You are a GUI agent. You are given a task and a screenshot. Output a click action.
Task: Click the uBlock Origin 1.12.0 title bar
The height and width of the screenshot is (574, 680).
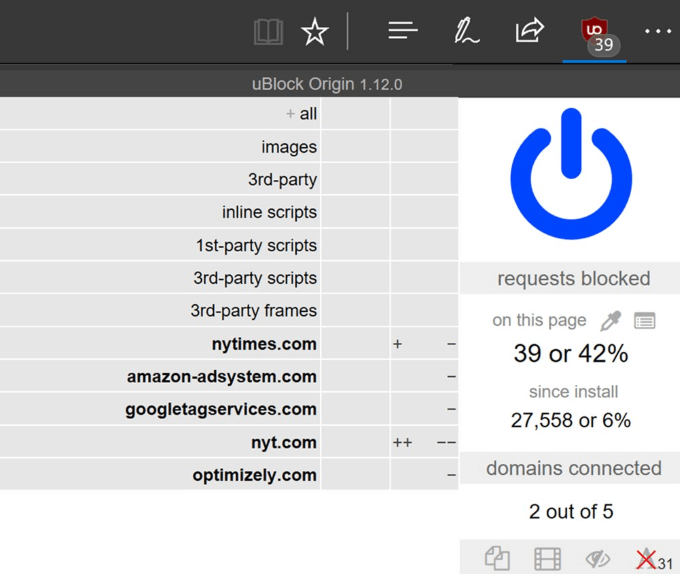pos(327,84)
